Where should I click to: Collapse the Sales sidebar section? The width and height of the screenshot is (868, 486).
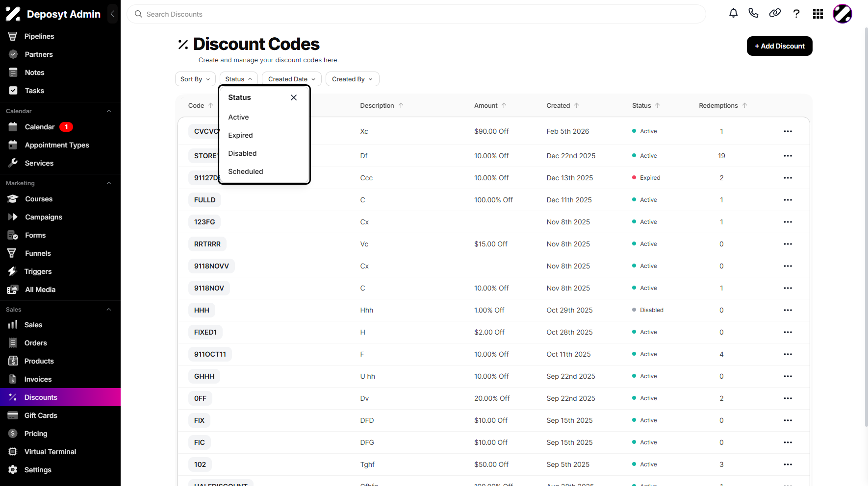point(109,310)
